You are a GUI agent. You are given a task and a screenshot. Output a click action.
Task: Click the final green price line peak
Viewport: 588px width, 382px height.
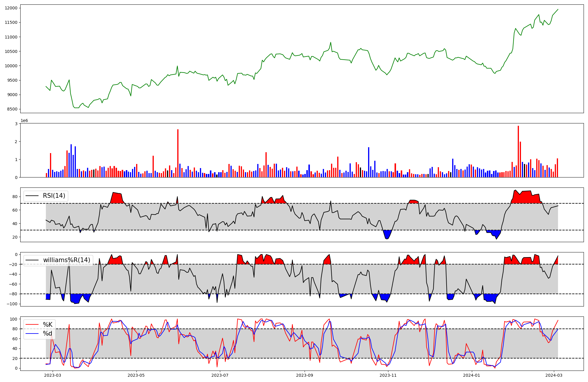558,9
